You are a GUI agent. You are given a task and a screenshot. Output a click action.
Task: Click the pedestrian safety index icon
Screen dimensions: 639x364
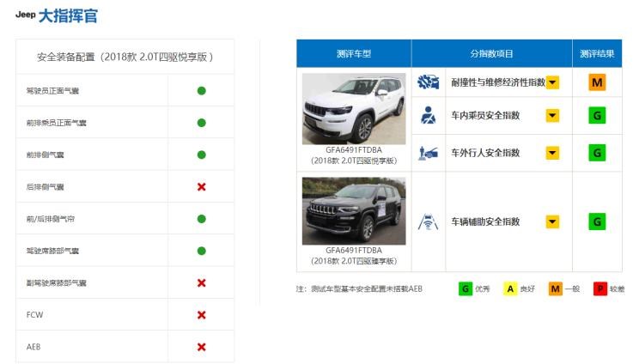(x=428, y=153)
